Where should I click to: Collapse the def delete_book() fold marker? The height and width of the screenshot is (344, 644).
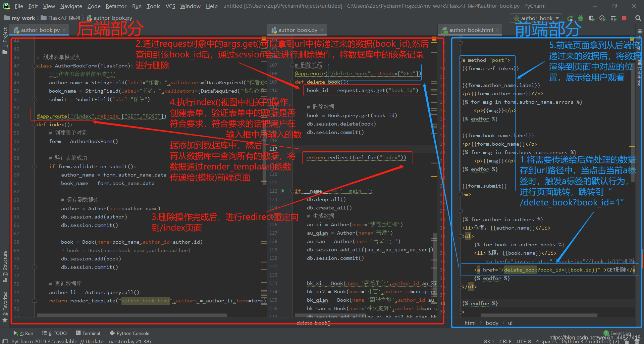point(292,82)
